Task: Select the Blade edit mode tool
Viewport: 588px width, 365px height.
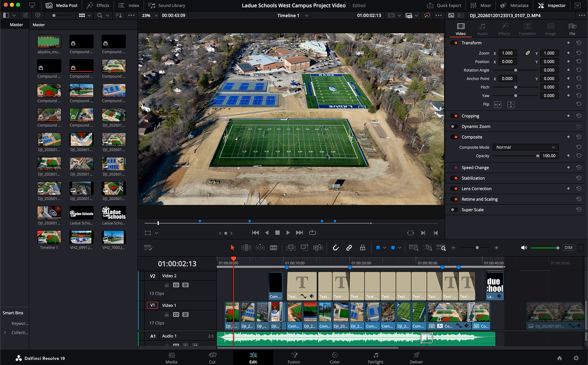Action: (x=273, y=248)
